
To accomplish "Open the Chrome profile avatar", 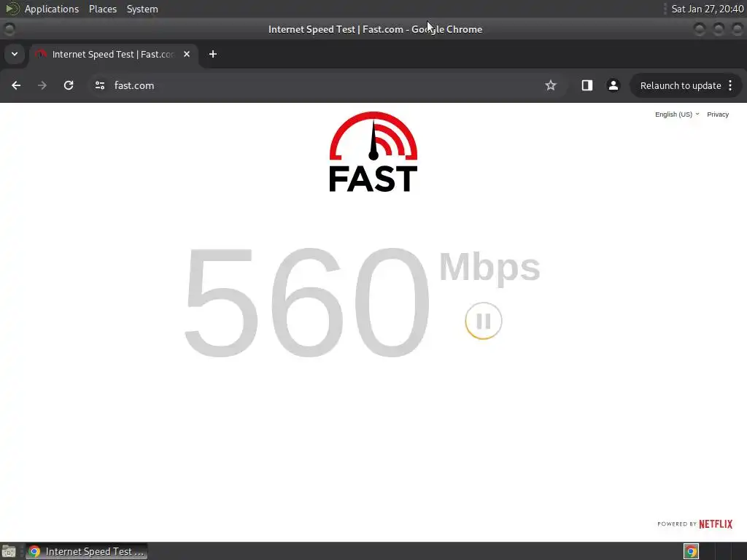I will pyautogui.click(x=613, y=85).
